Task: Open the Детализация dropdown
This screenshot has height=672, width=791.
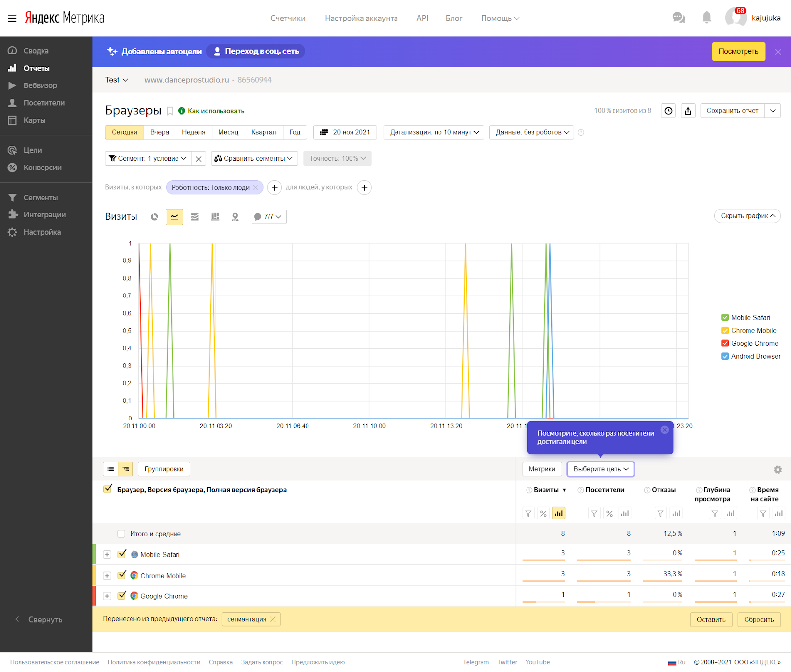Action: tap(434, 132)
